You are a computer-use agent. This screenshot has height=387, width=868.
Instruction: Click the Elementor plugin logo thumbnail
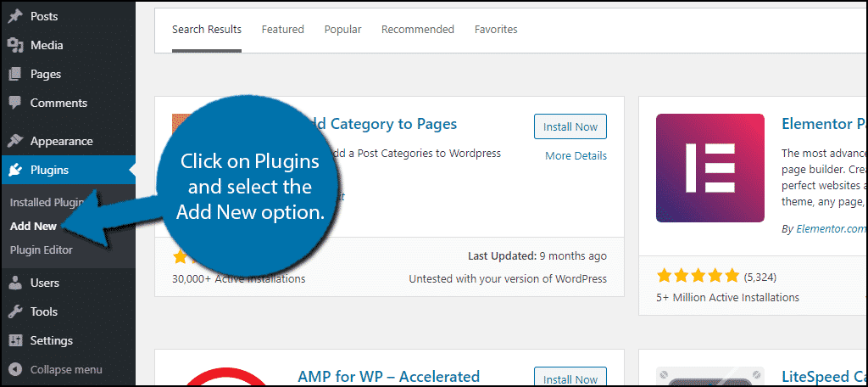(x=710, y=168)
